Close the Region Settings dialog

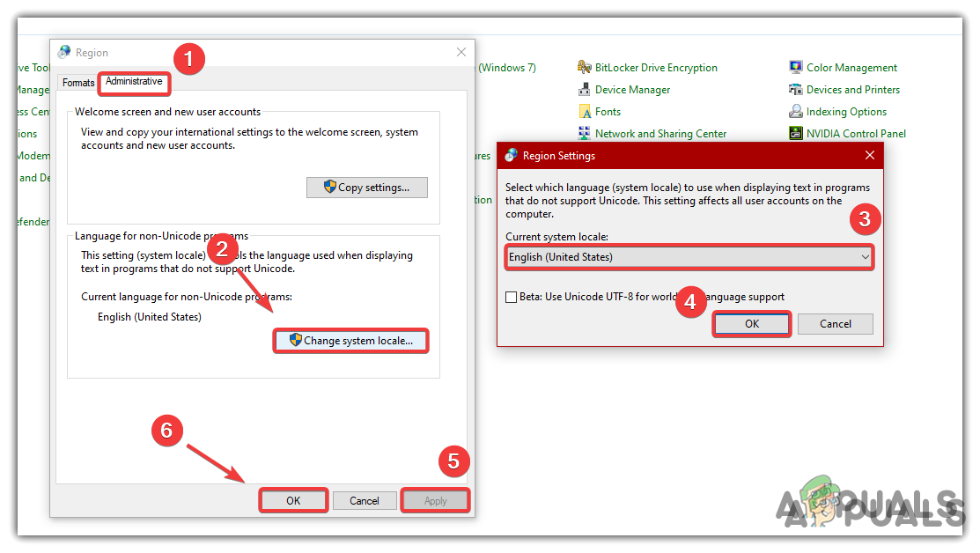869,155
